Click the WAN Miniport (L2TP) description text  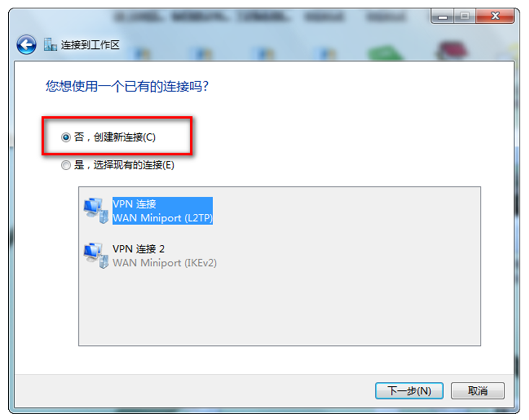(x=163, y=218)
